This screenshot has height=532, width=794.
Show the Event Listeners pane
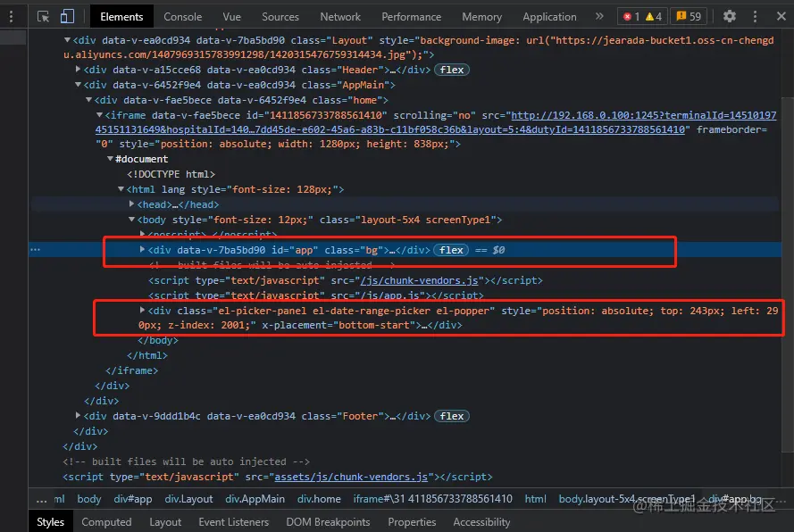click(233, 522)
